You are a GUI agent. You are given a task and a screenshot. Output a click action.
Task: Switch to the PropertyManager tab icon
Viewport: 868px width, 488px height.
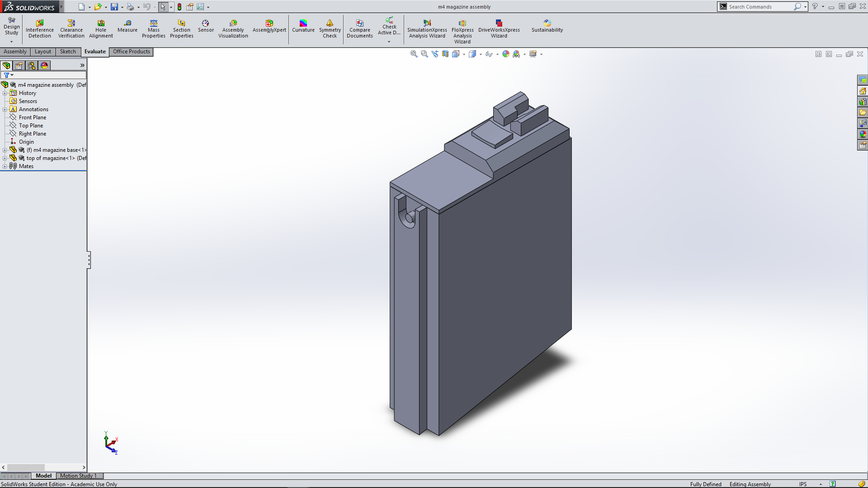pyautogui.click(x=19, y=66)
